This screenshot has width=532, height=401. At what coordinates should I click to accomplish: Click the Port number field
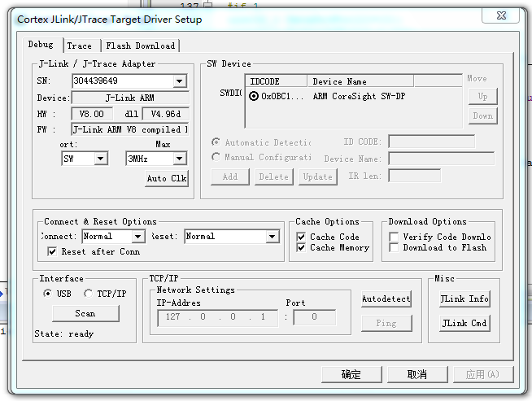coord(315,317)
